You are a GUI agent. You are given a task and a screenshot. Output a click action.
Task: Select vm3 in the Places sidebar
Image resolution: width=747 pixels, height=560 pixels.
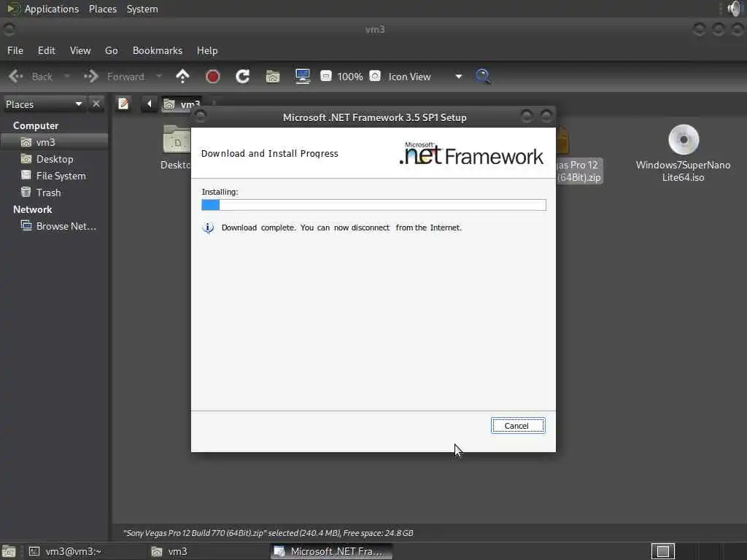(55, 142)
